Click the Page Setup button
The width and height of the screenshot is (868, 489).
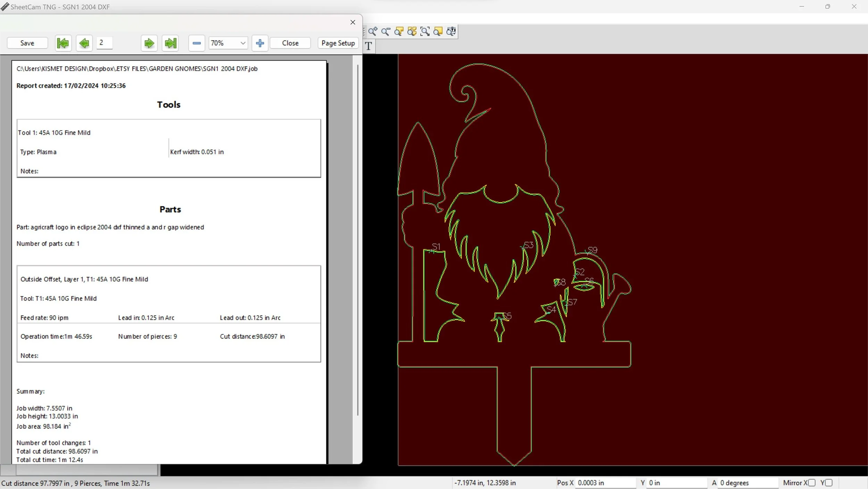[338, 43]
